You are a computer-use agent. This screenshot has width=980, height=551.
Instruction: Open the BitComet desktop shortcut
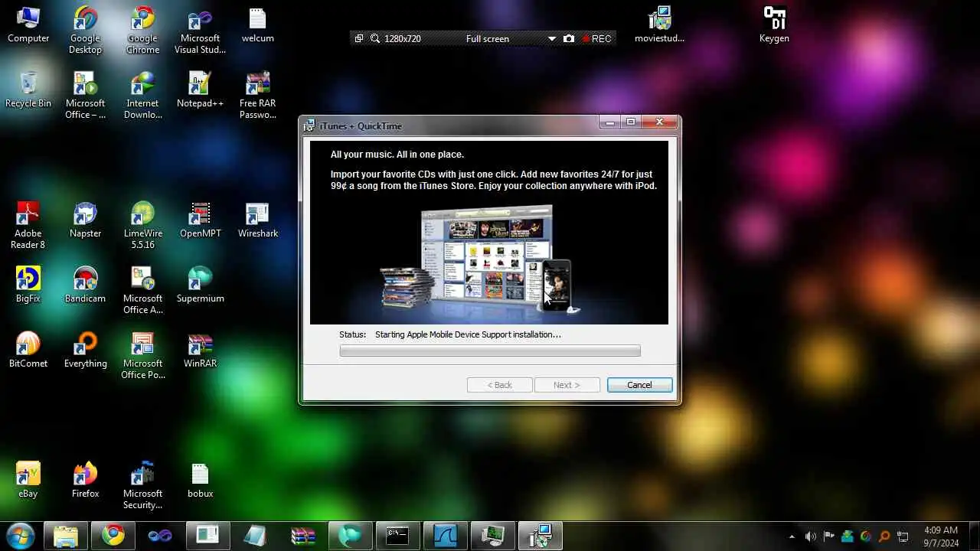[x=28, y=350]
